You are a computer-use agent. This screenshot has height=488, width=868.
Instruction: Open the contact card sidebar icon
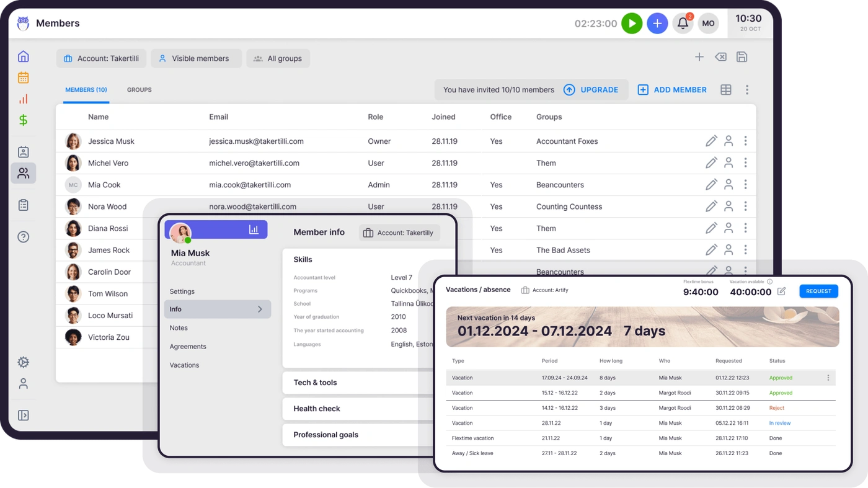[x=23, y=152]
